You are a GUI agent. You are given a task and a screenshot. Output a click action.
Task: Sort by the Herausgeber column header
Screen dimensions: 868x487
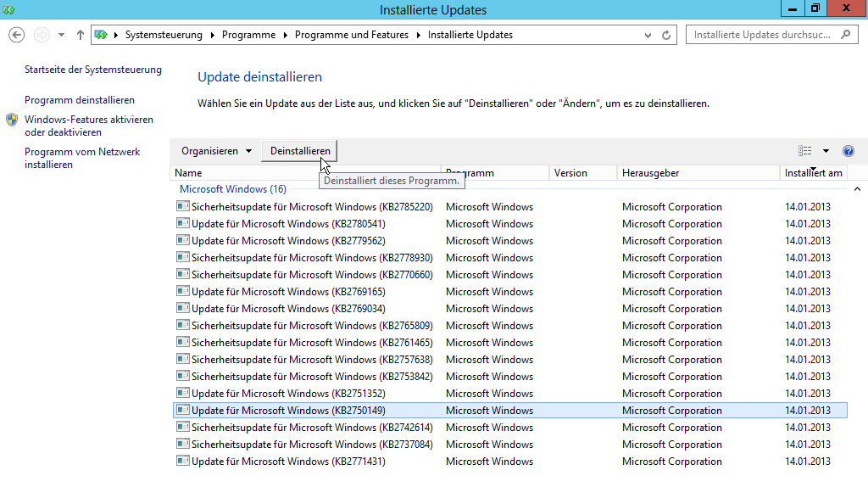click(650, 173)
